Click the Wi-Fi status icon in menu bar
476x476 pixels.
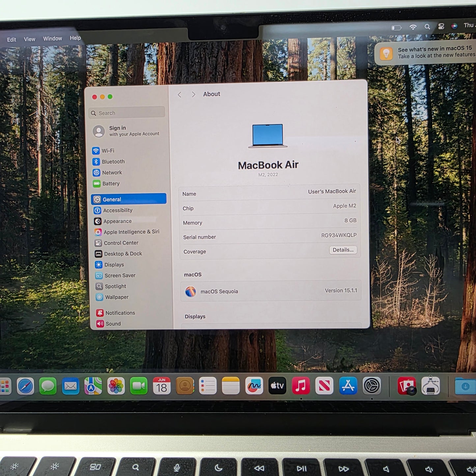point(413,27)
